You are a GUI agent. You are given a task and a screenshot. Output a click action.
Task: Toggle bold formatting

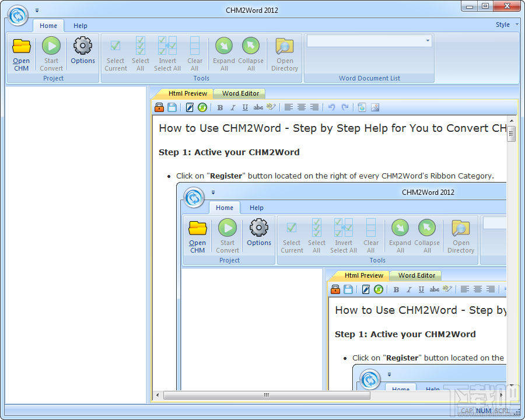click(x=220, y=107)
